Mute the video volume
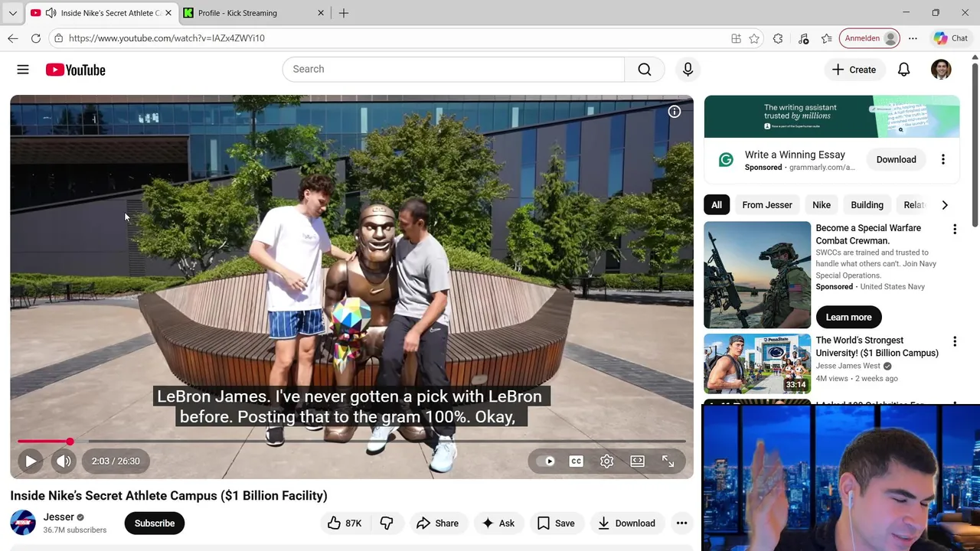 (64, 461)
